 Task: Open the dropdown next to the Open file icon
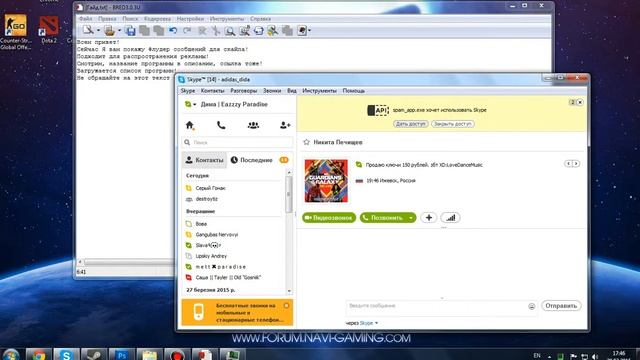click(120, 31)
